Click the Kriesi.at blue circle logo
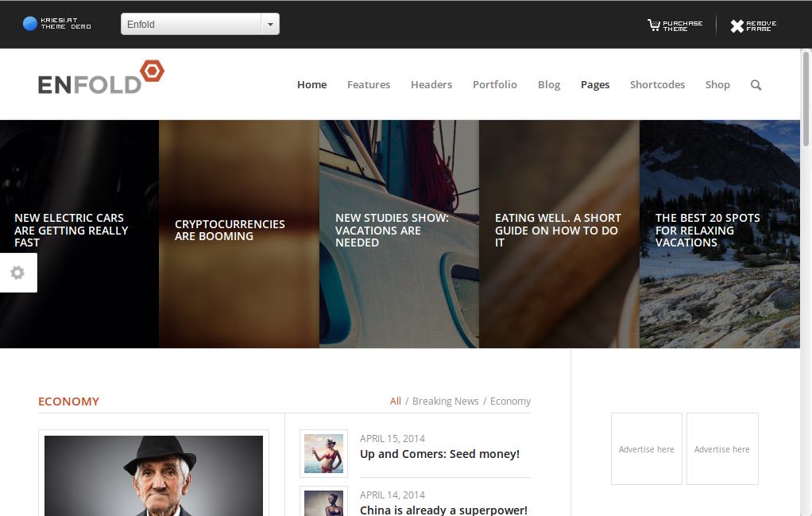 (30, 23)
